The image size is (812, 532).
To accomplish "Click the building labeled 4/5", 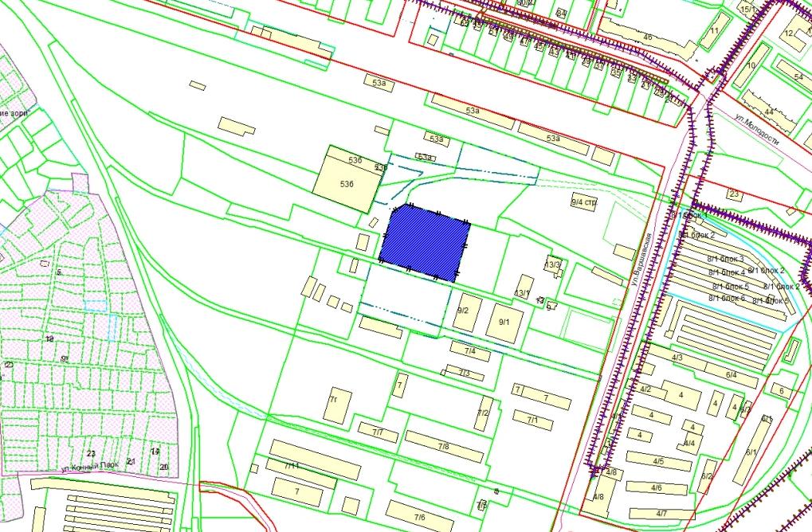I will (657, 460).
